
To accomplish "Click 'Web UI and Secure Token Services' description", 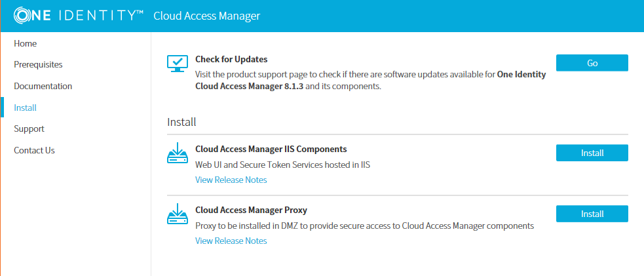I will 282,165.
